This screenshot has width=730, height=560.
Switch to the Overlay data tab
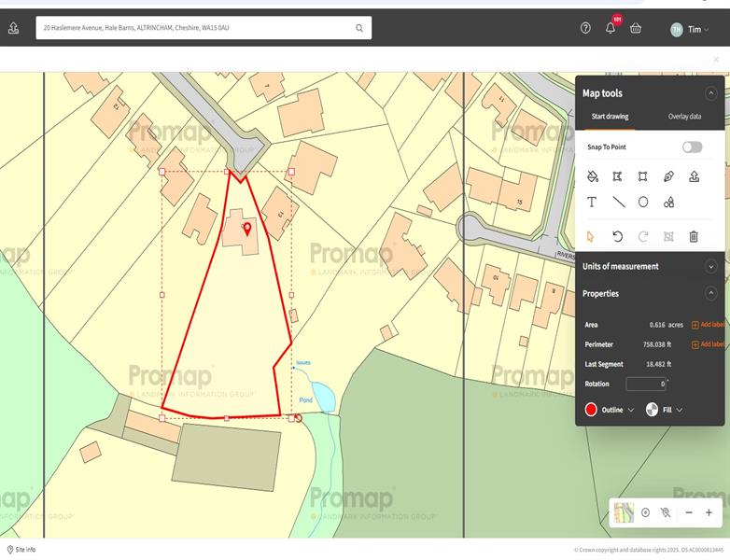tap(684, 117)
